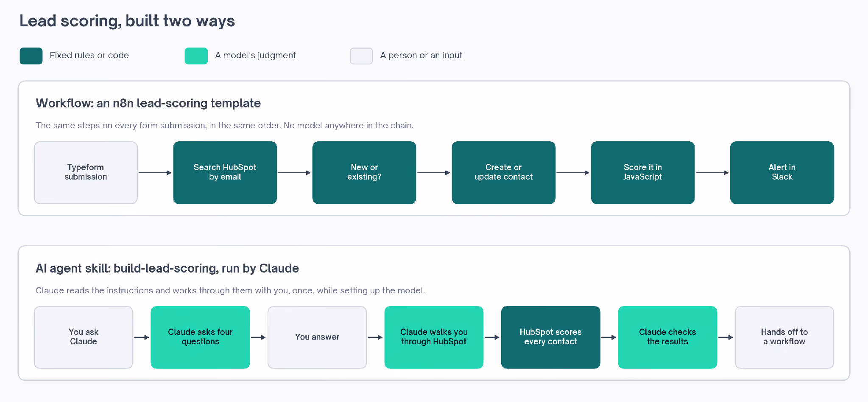Click the 'A model's judgment' legend label
This screenshot has width=868, height=402.
point(255,55)
